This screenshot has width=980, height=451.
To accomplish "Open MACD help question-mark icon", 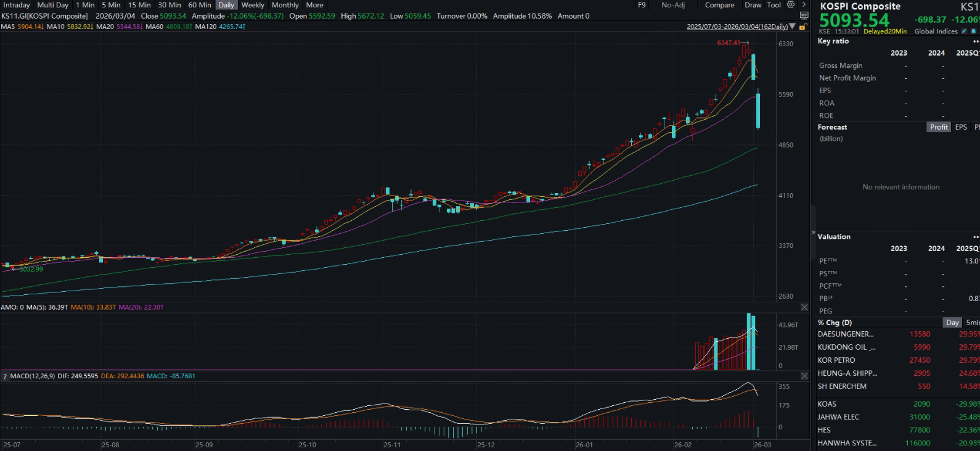I will [5, 376].
